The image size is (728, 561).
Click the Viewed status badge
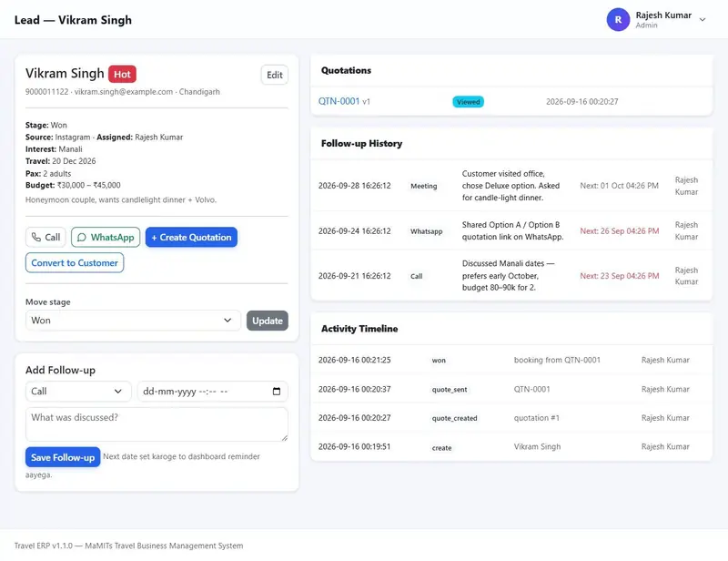coord(468,102)
